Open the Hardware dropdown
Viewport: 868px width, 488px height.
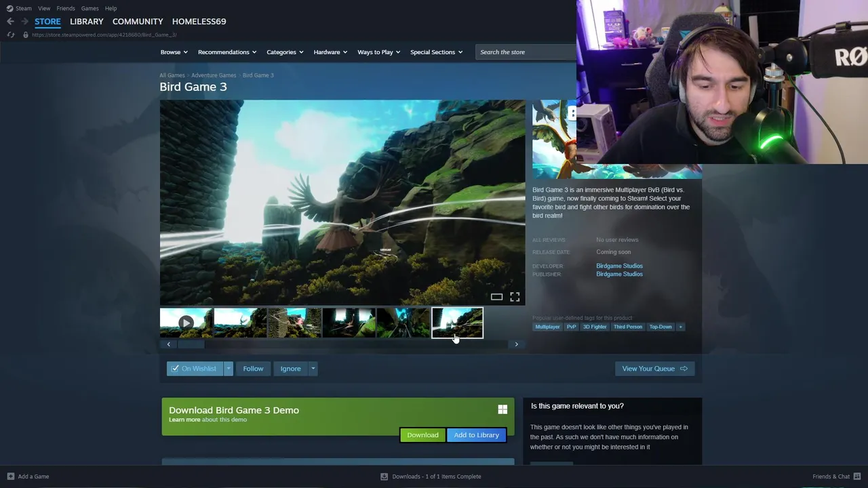(330, 52)
